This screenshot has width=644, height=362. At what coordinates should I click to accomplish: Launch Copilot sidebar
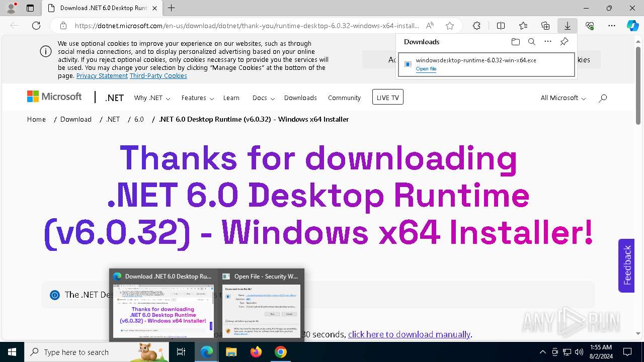pos(632,26)
